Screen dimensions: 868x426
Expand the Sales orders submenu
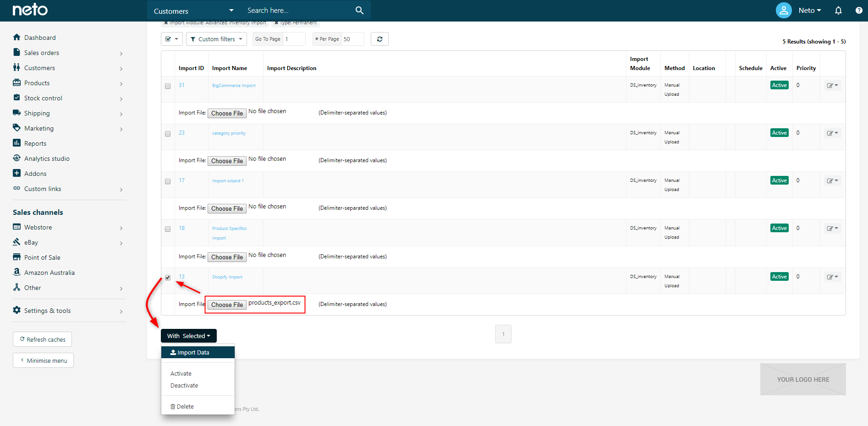pos(121,54)
